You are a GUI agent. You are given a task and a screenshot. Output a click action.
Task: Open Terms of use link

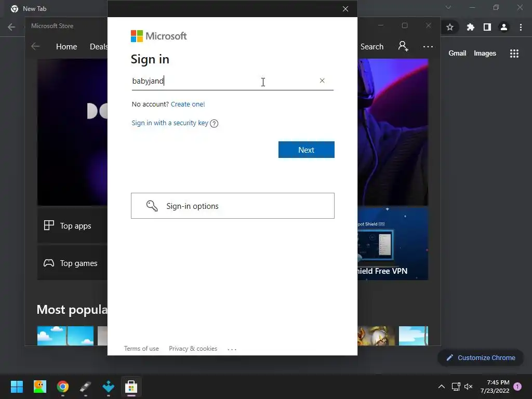pyautogui.click(x=141, y=349)
